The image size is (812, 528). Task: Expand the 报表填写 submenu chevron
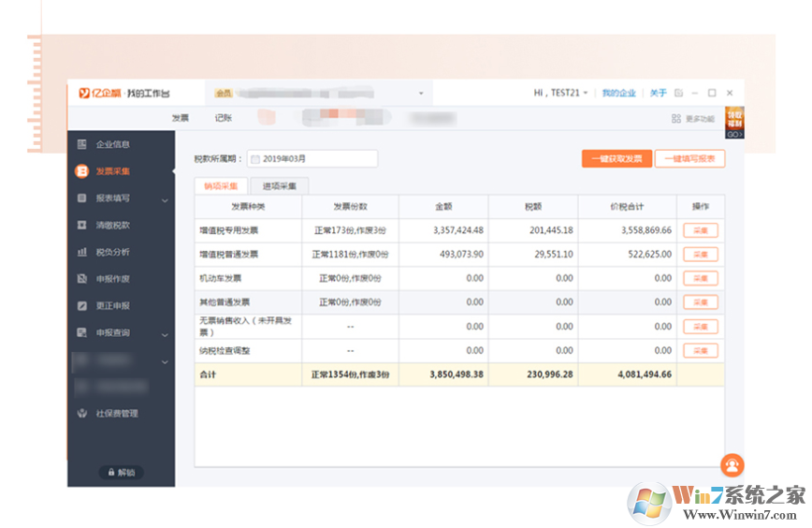pos(165,200)
